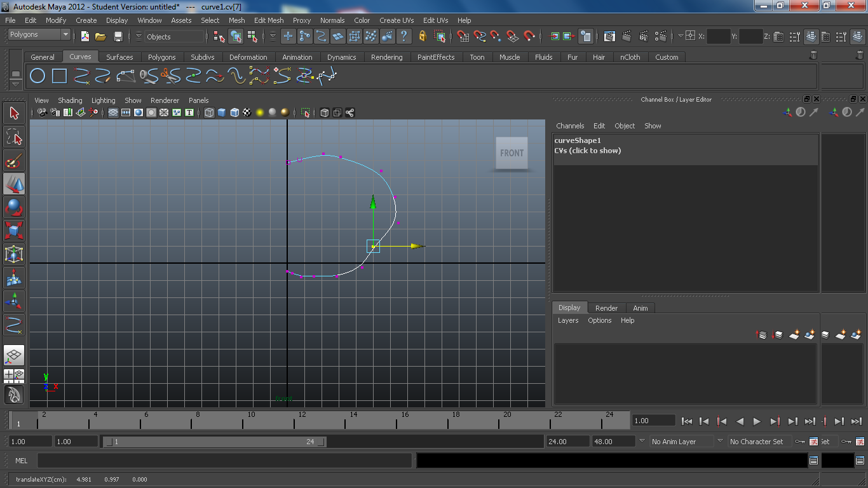Toggle snap to grids magnet
The width and height of the screenshot is (868, 488).
(463, 36)
